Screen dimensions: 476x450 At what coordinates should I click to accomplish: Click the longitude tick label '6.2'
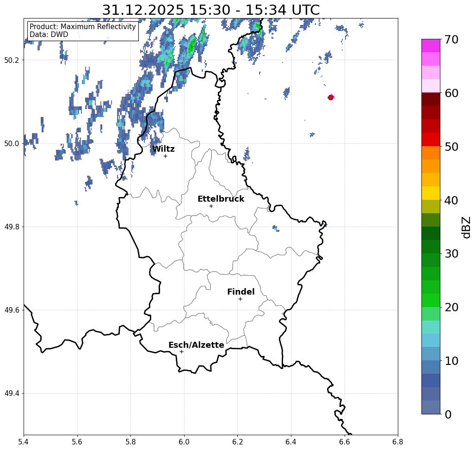click(x=237, y=442)
